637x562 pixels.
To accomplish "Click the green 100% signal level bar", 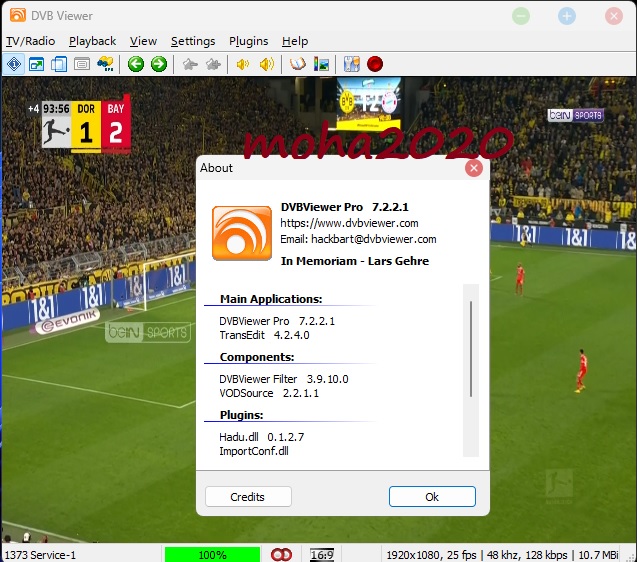I will pyautogui.click(x=212, y=555).
